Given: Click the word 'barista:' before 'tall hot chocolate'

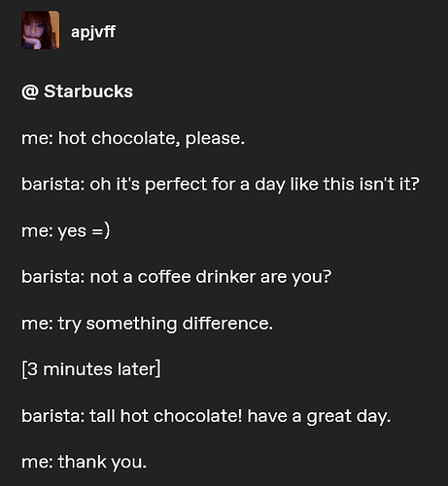Looking at the screenshot, I should (x=53, y=416).
